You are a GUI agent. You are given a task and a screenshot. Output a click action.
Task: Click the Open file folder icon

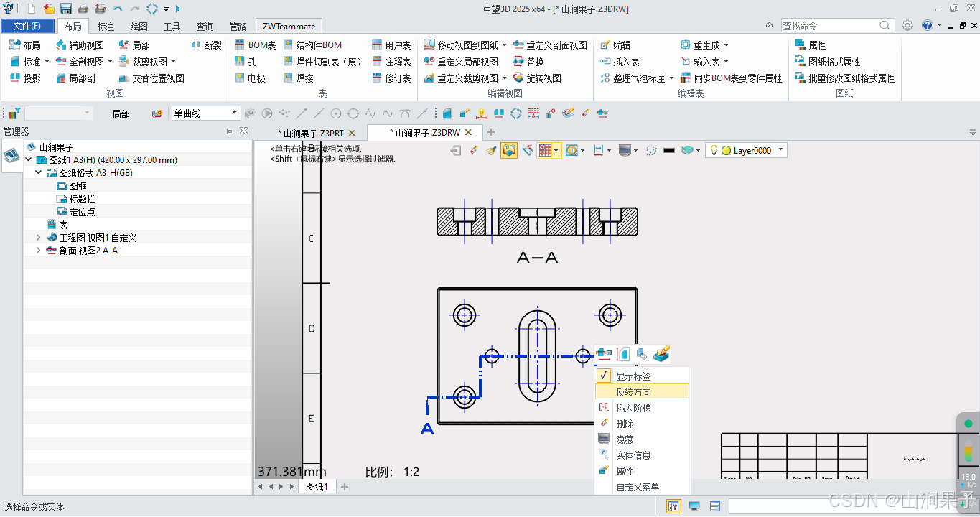(49, 9)
